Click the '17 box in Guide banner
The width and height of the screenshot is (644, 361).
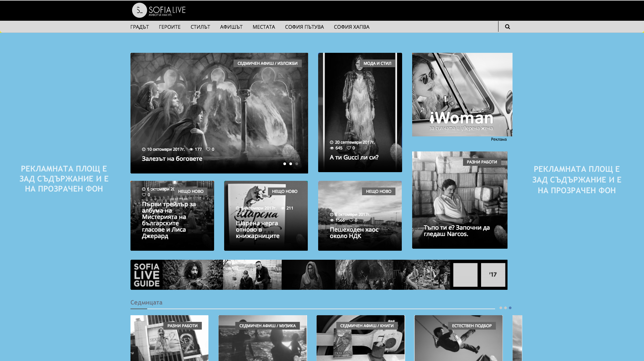click(x=493, y=275)
